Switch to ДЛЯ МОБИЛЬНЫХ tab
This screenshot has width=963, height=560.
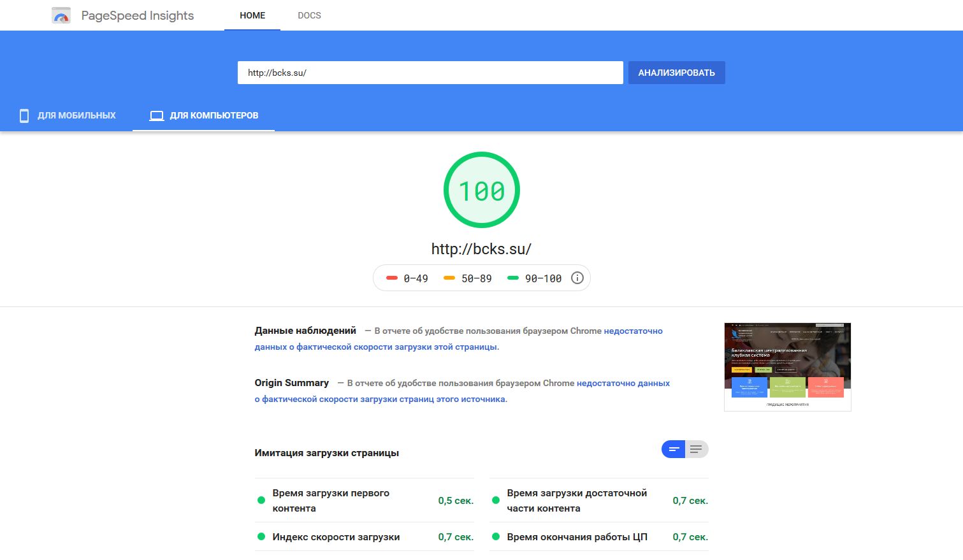click(x=68, y=115)
